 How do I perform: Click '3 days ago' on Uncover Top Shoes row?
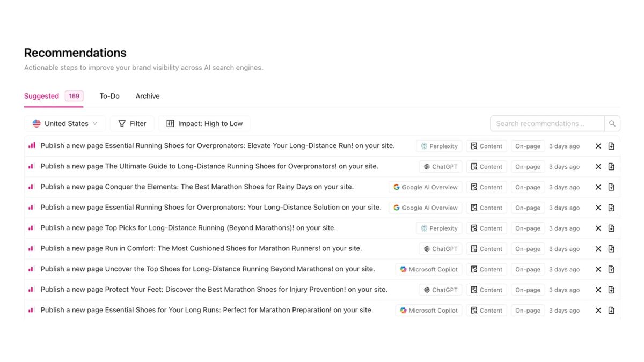click(565, 269)
